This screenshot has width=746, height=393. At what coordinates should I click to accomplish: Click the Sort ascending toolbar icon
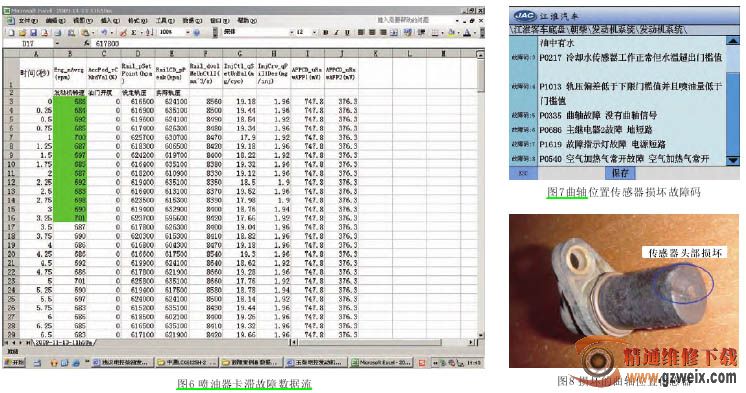[149, 33]
